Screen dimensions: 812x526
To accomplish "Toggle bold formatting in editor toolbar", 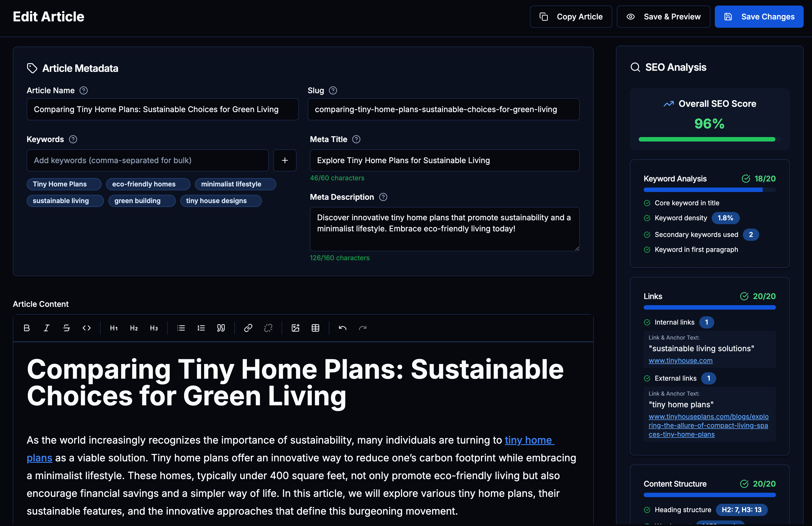I will coord(27,328).
